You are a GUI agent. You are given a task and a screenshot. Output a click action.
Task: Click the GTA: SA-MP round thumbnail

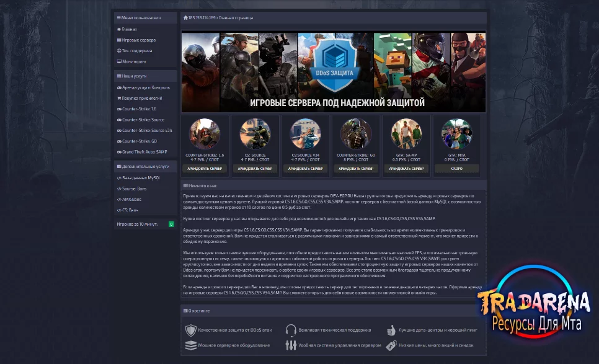click(x=406, y=134)
